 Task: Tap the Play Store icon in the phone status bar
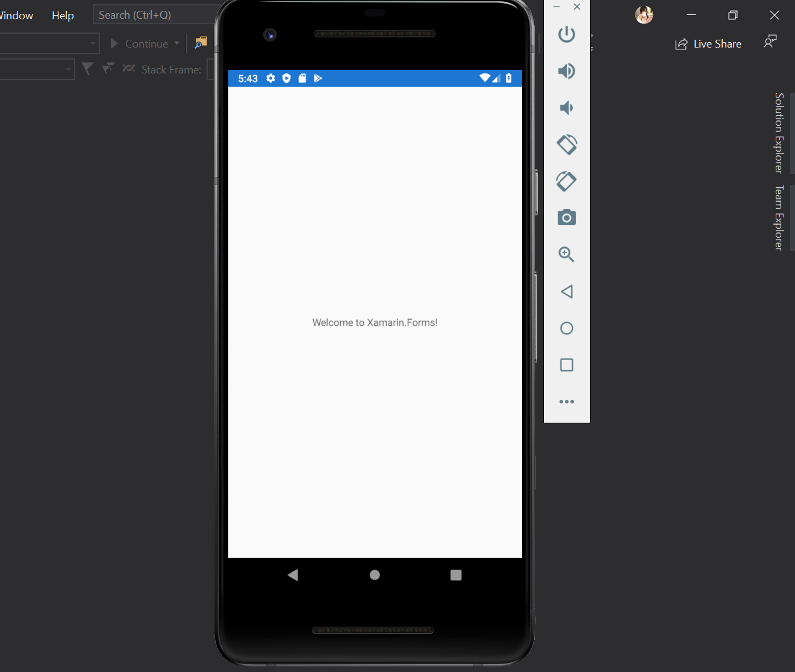click(x=318, y=78)
